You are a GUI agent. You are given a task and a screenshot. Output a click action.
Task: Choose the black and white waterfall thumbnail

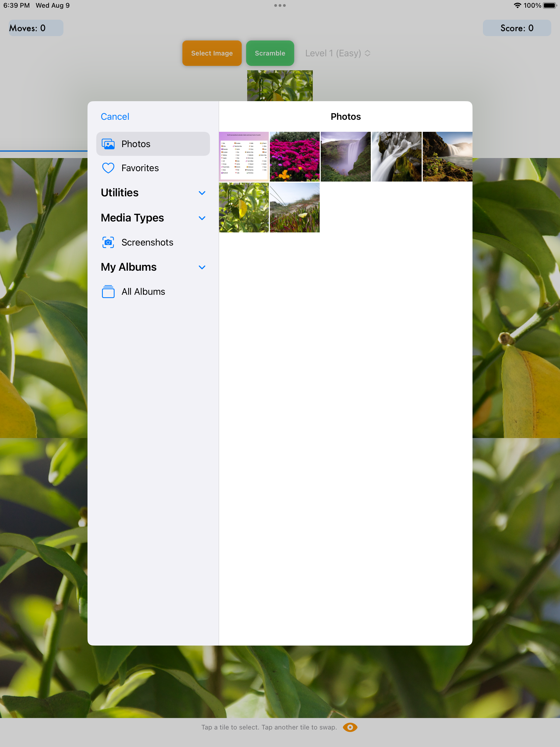click(x=396, y=157)
